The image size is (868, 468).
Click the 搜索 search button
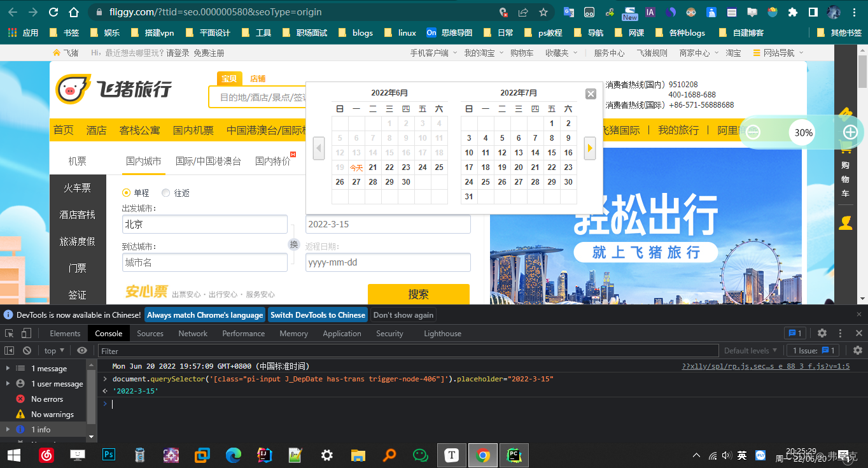coord(418,294)
